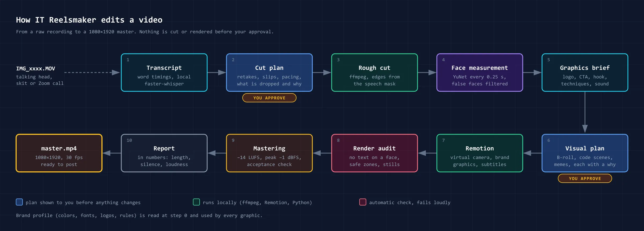
Task: Select the Cut plan step card
Action: tap(269, 73)
